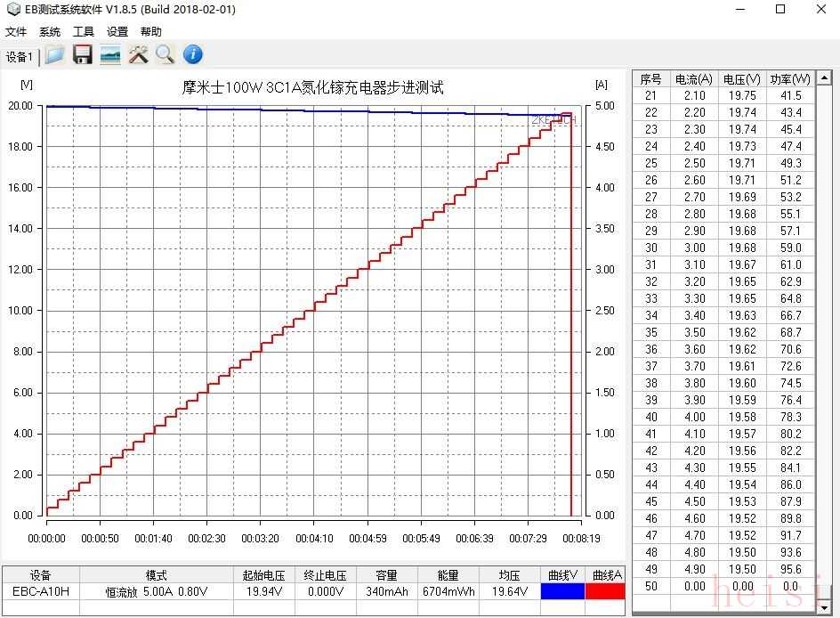Click the app icon in title bar
Image resolution: width=840 pixels, height=618 pixels.
[x=12, y=10]
